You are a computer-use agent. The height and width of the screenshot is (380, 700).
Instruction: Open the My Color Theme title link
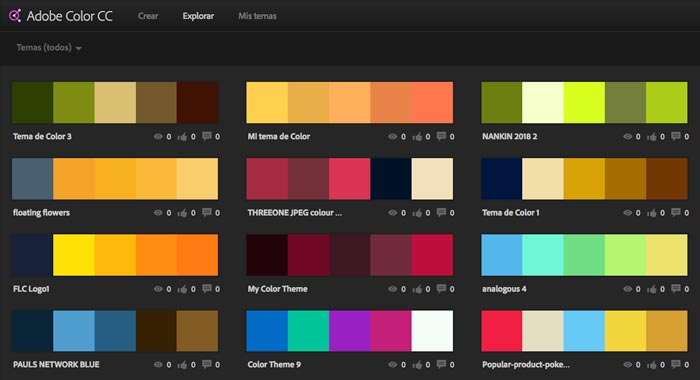point(277,289)
